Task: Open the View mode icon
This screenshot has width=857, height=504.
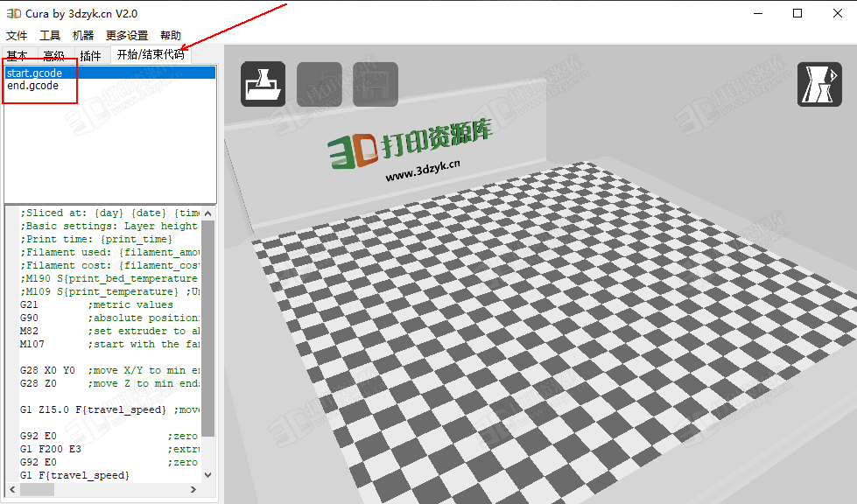Action: (819, 84)
